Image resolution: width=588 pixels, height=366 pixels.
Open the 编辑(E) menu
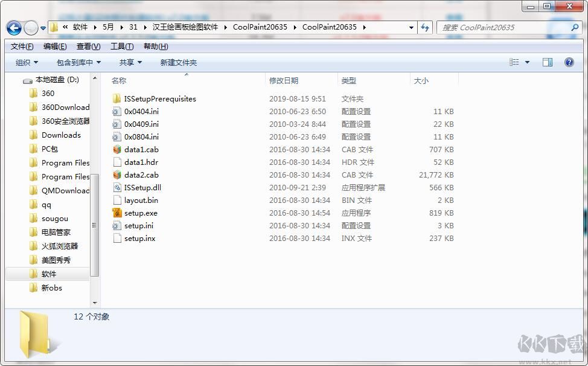(x=55, y=46)
